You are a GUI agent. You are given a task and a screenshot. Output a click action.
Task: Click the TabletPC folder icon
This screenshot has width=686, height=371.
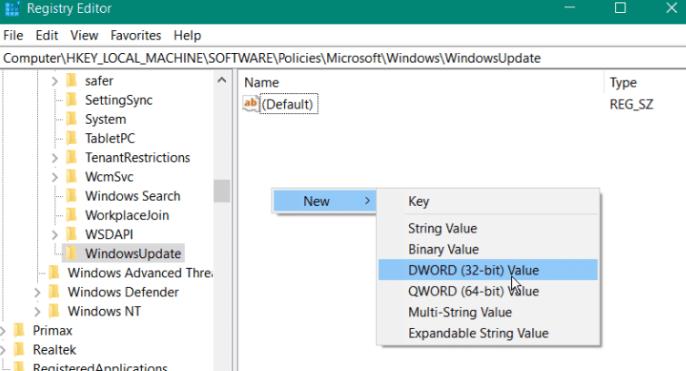(71, 138)
